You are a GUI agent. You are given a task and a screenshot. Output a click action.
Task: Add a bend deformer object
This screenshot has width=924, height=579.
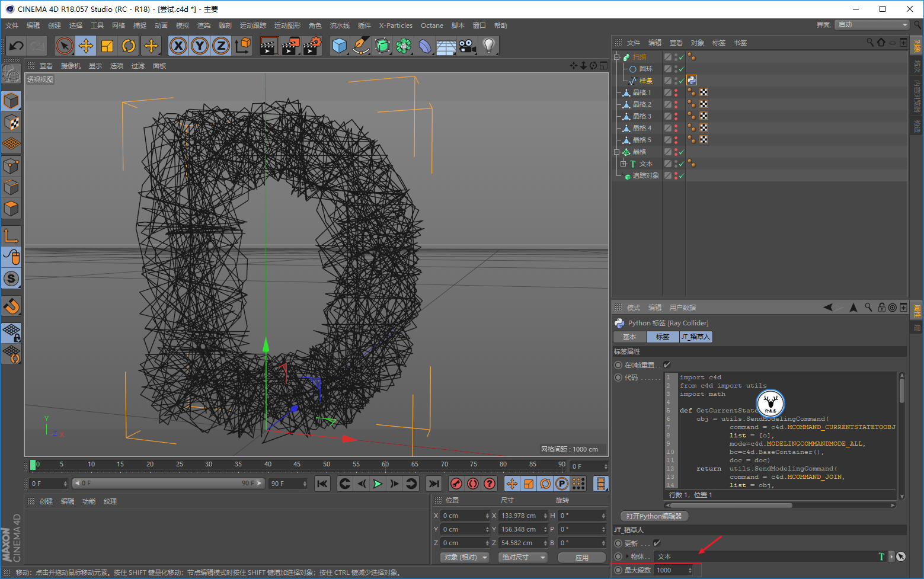[425, 46]
